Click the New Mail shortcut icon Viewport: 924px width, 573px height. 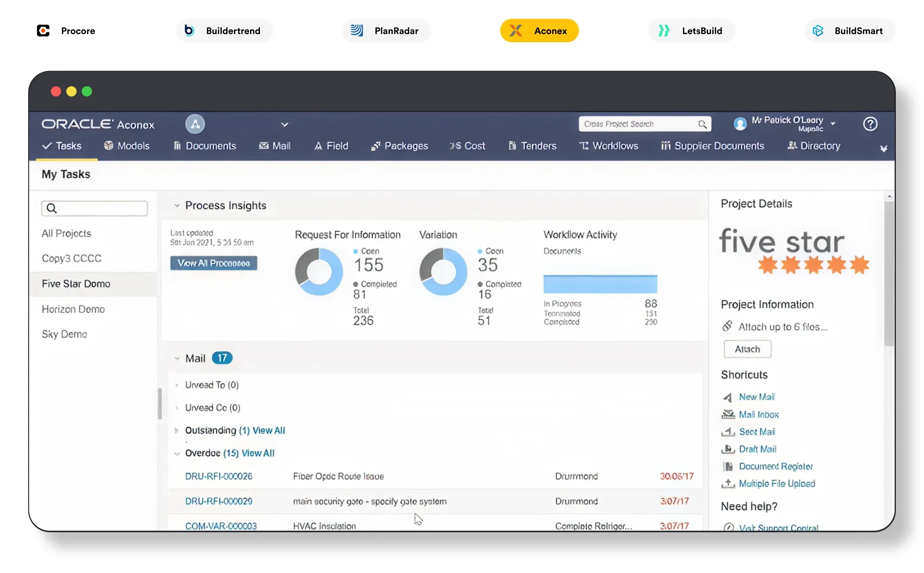[x=728, y=397]
